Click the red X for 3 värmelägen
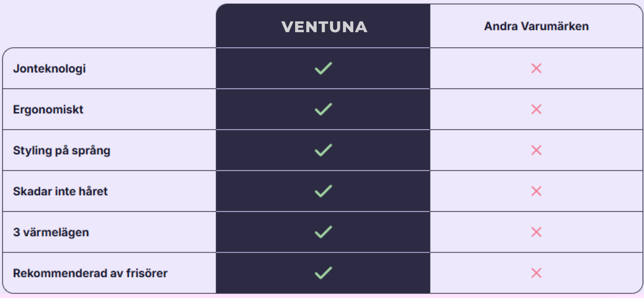This screenshot has width=644, height=298. click(536, 232)
